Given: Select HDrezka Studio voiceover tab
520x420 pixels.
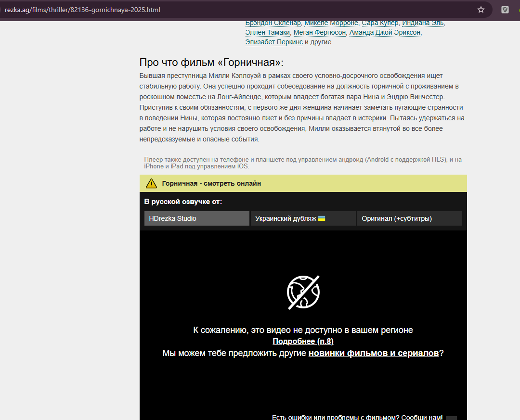Looking at the screenshot, I should 196,218.
